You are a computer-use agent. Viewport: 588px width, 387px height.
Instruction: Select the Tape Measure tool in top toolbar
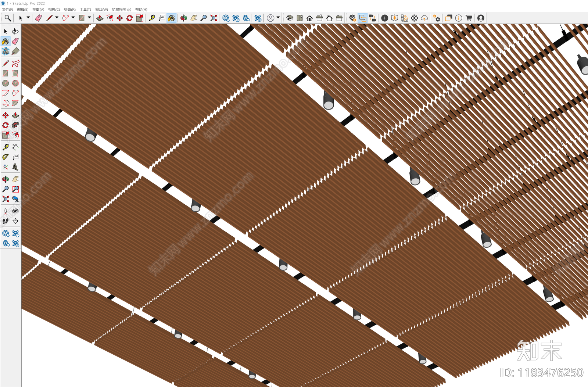pyautogui.click(x=152, y=18)
